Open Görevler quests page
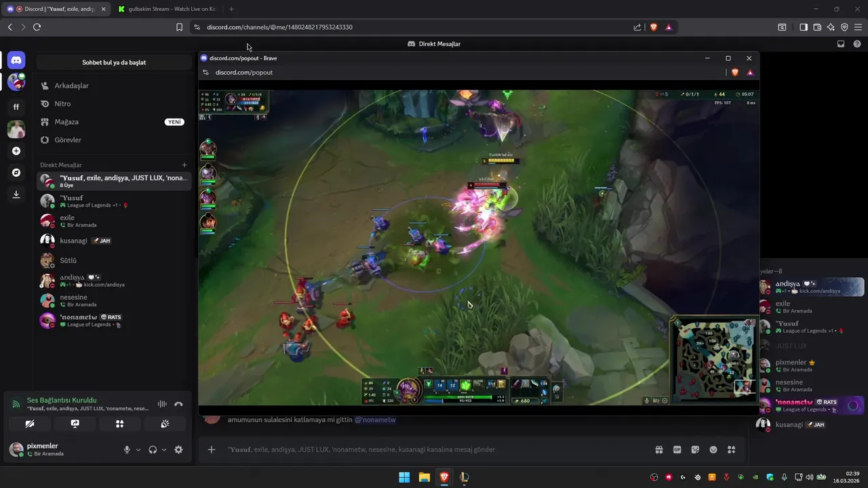The height and width of the screenshot is (488, 868). coord(113,140)
